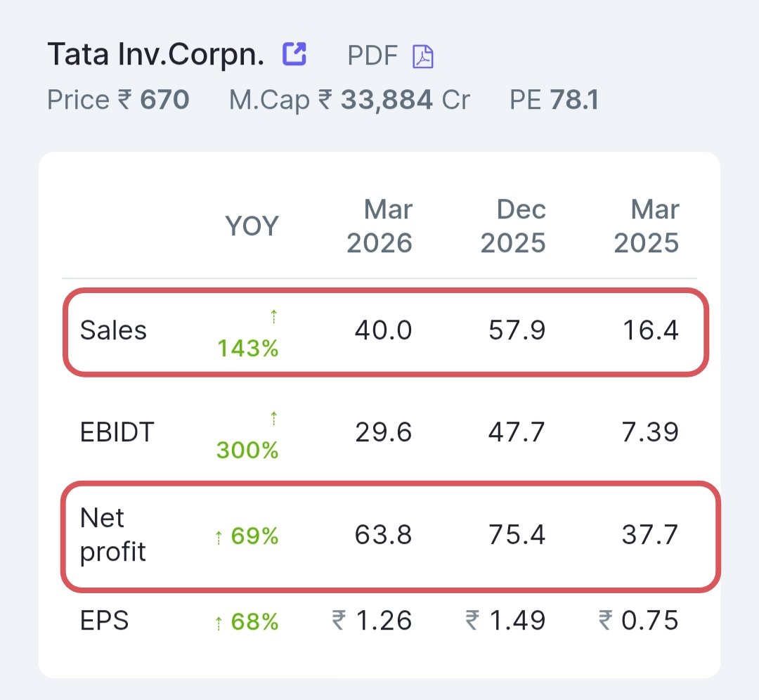Click the Net profit row label
Viewport: 759px width, 700px height.
(112, 534)
